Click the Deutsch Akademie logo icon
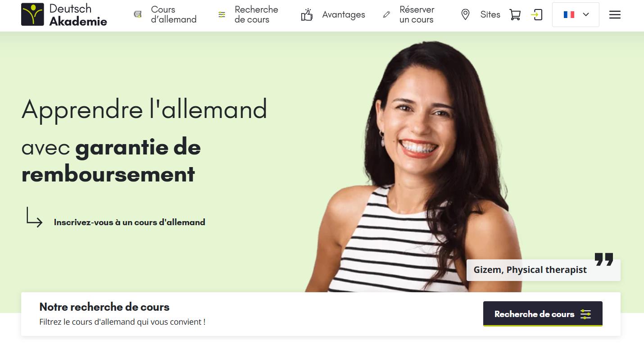The width and height of the screenshot is (644, 349). coord(32,14)
